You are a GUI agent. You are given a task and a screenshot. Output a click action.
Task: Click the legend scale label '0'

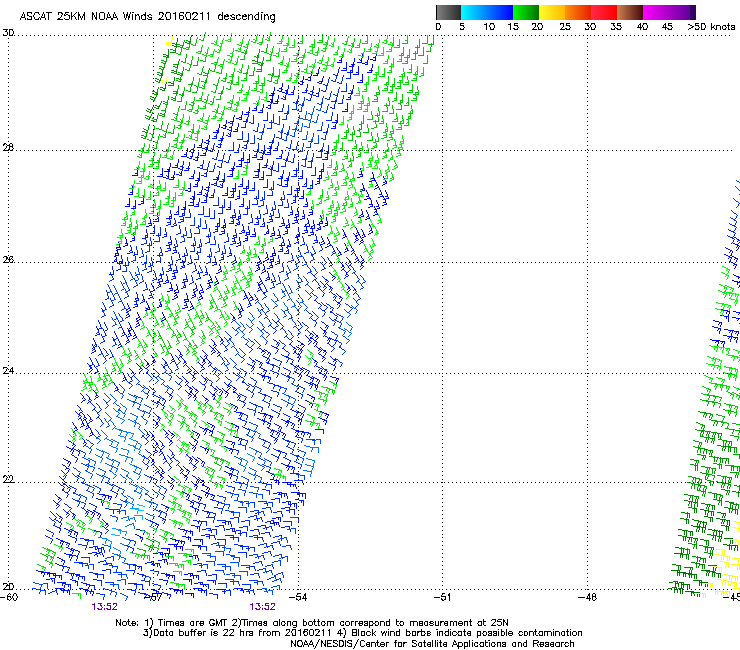click(x=438, y=27)
